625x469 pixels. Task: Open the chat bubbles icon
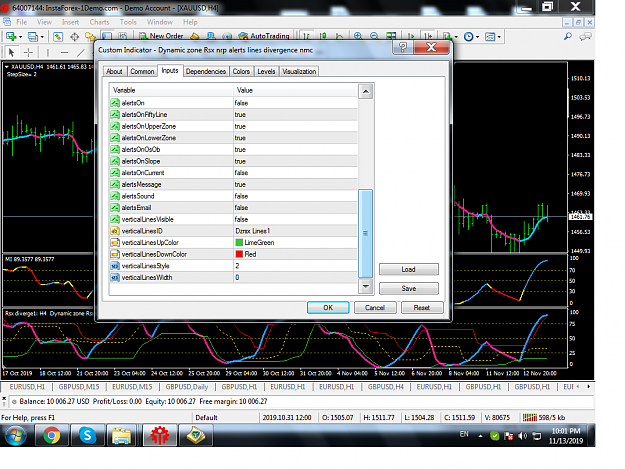point(585,37)
